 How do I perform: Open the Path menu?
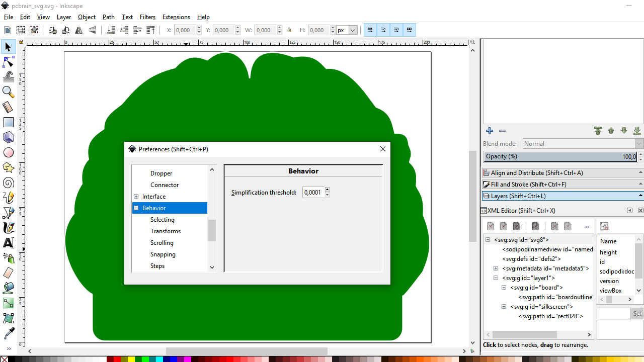[108, 17]
